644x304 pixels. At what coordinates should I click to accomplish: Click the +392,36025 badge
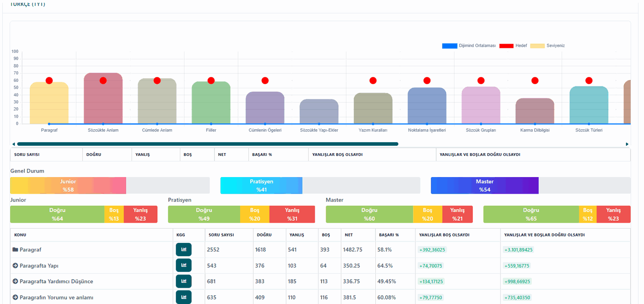[432, 250]
